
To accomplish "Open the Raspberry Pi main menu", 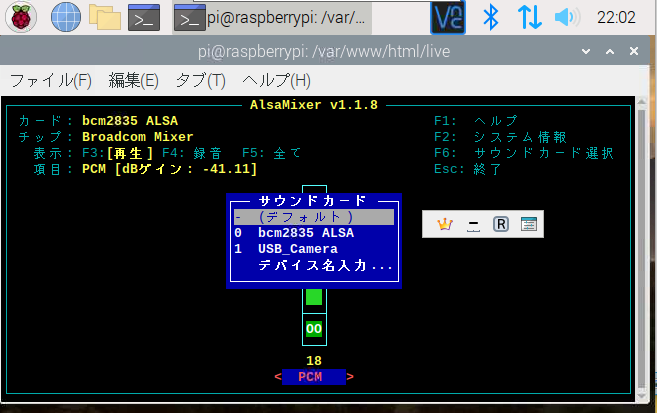I will pos(21,17).
